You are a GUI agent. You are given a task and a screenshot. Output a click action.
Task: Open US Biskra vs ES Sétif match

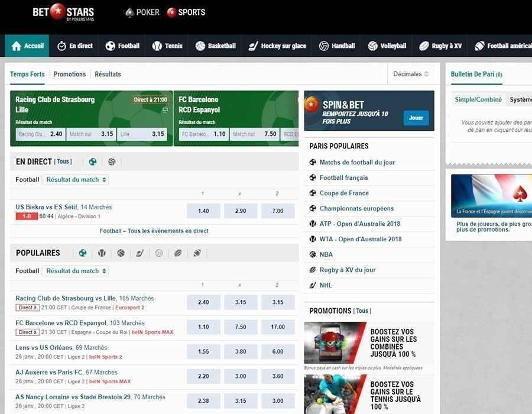point(47,207)
